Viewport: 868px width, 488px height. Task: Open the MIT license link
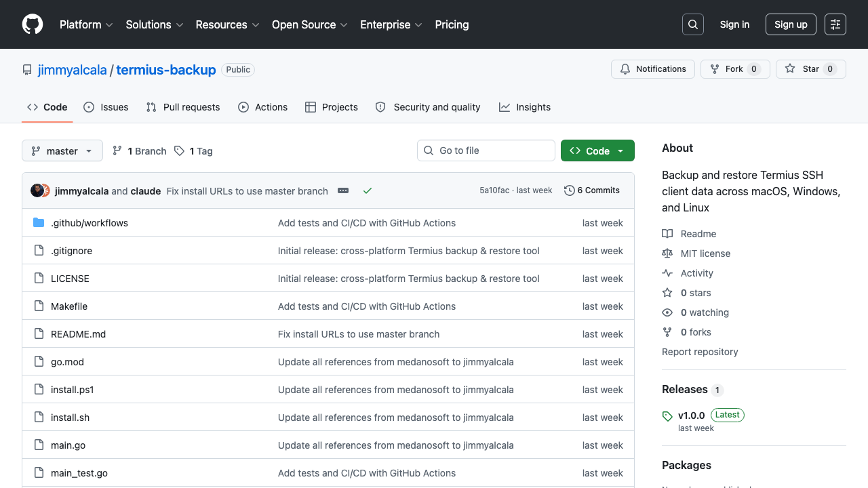(705, 253)
